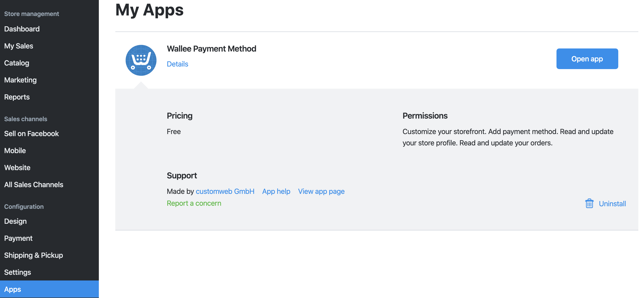Select Catalog in the sidebar
Image resolution: width=644 pixels, height=298 pixels.
16,63
